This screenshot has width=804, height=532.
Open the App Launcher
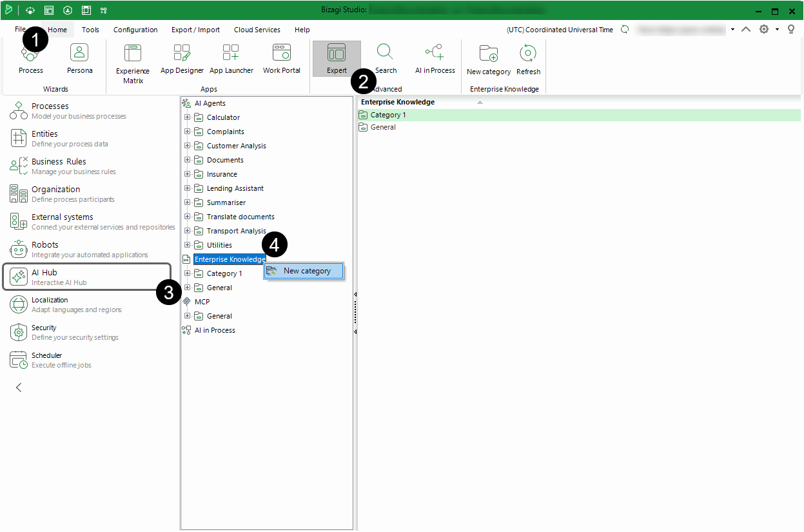[x=231, y=59]
